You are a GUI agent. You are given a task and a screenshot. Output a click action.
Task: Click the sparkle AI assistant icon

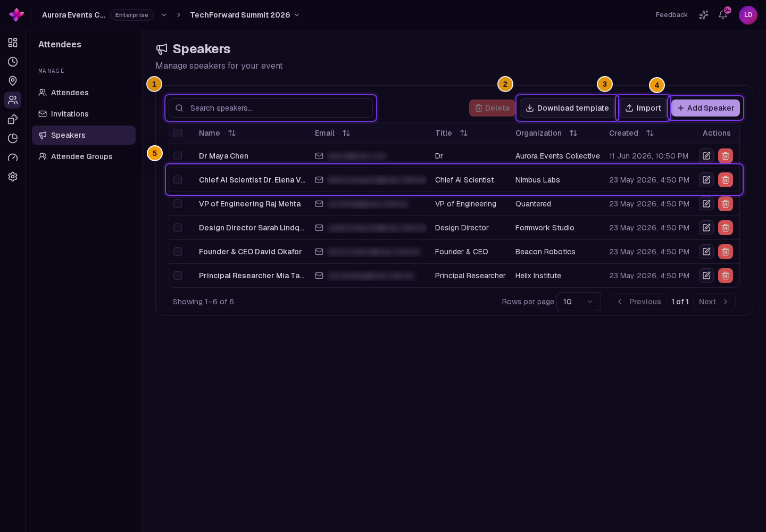[704, 15]
